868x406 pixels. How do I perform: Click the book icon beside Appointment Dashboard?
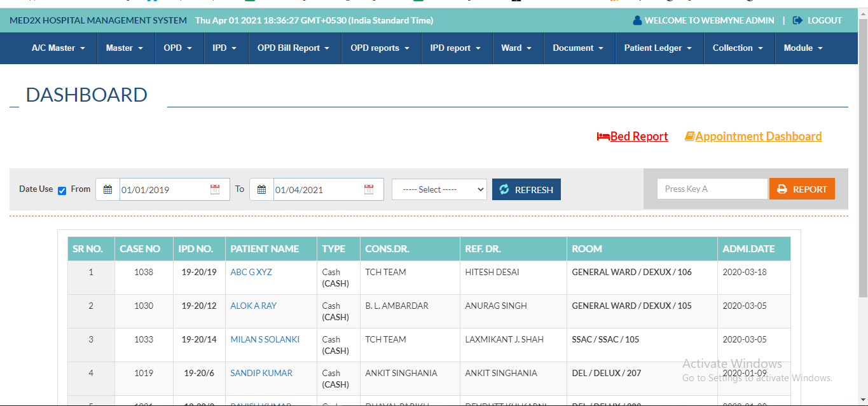pos(689,137)
